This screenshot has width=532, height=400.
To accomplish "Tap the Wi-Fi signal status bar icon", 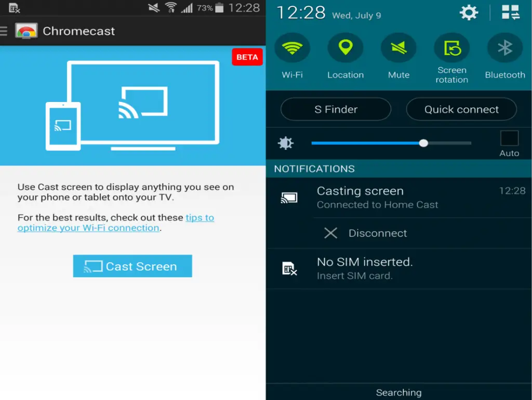I will coord(170,7).
